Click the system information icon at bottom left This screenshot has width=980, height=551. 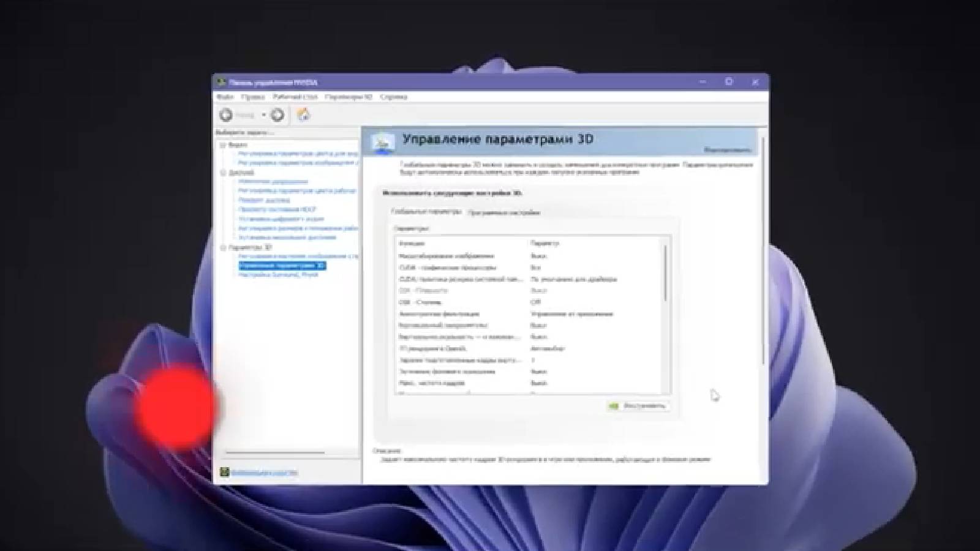pos(225,472)
